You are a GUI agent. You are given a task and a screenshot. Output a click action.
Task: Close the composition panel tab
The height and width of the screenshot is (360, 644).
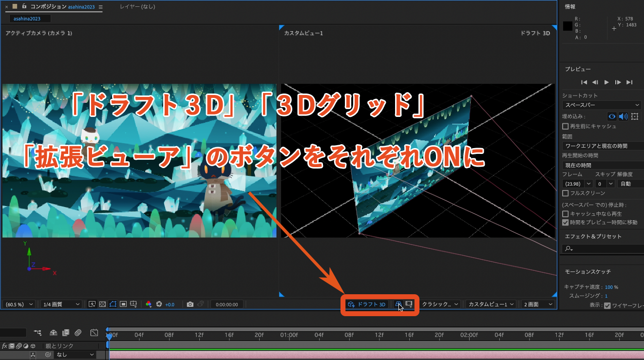[x=6, y=7]
